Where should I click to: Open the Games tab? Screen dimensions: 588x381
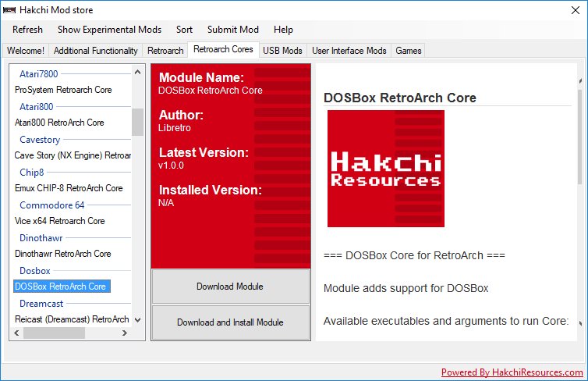click(409, 51)
